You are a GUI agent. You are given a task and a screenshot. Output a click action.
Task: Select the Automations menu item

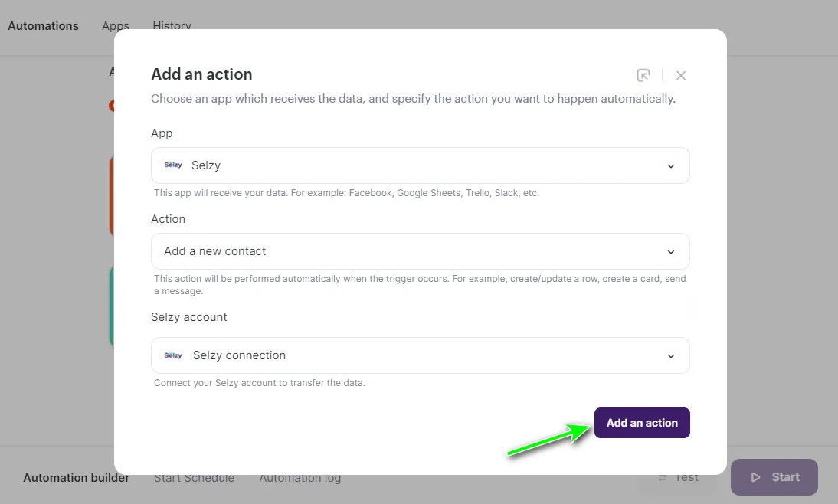[x=43, y=25]
